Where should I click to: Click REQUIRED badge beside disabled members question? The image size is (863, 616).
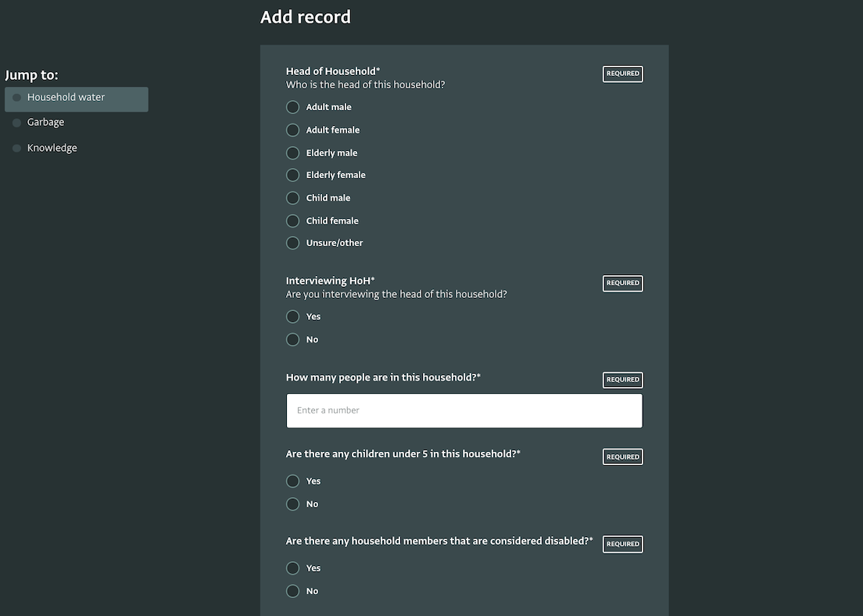[x=622, y=544]
